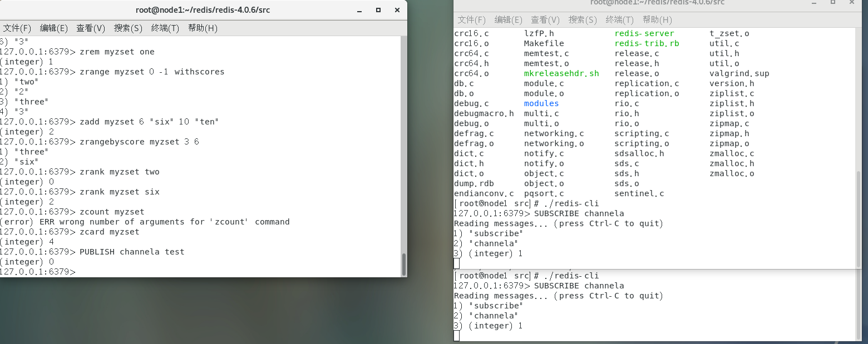Click the left terminal vertical scrollbar
868x344 pixels.
tap(404, 265)
